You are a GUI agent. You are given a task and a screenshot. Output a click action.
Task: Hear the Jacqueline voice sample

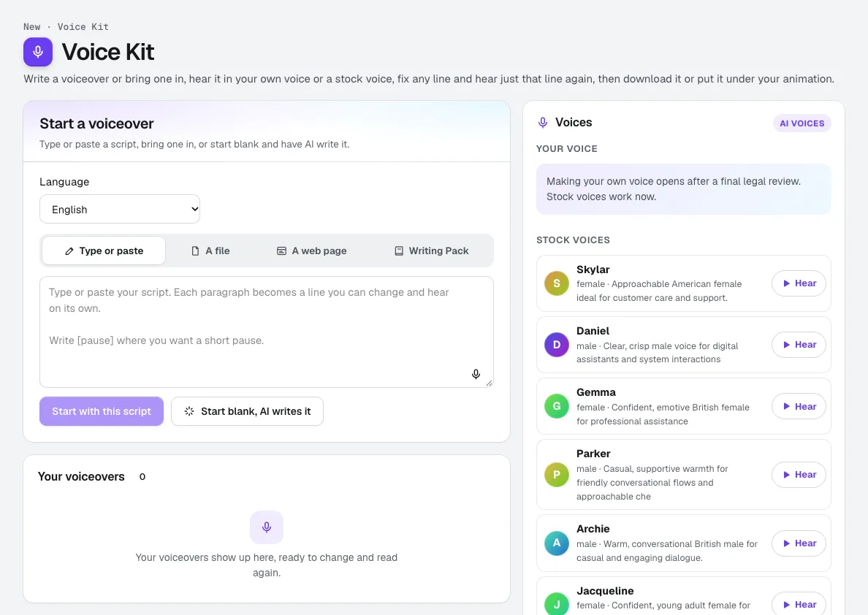(x=799, y=605)
